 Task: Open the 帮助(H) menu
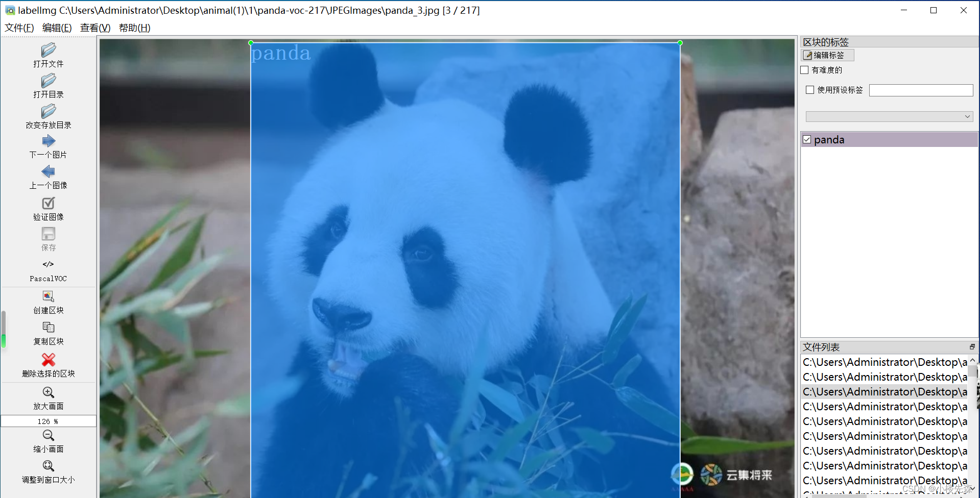[135, 28]
